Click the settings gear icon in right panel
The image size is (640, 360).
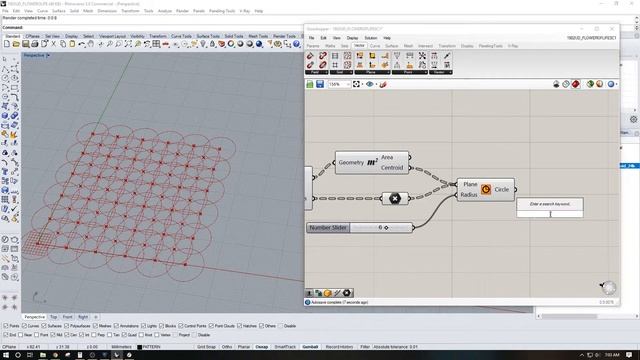pyautogui.click(x=633, y=119)
